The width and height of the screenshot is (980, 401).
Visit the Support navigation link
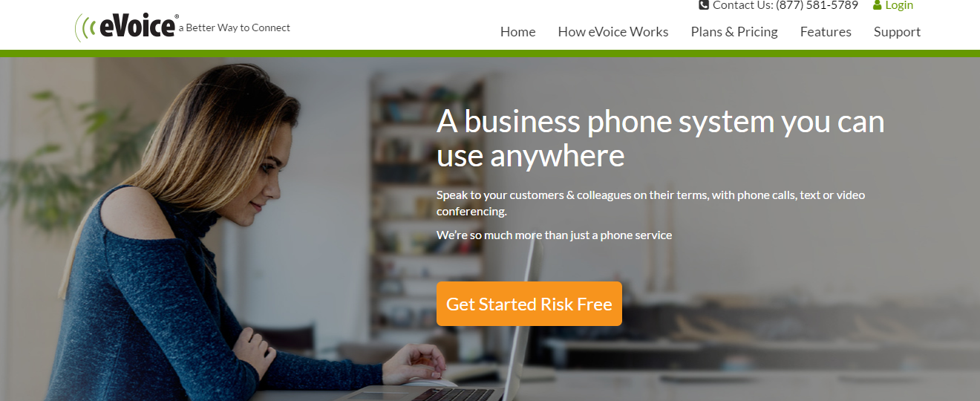(897, 32)
